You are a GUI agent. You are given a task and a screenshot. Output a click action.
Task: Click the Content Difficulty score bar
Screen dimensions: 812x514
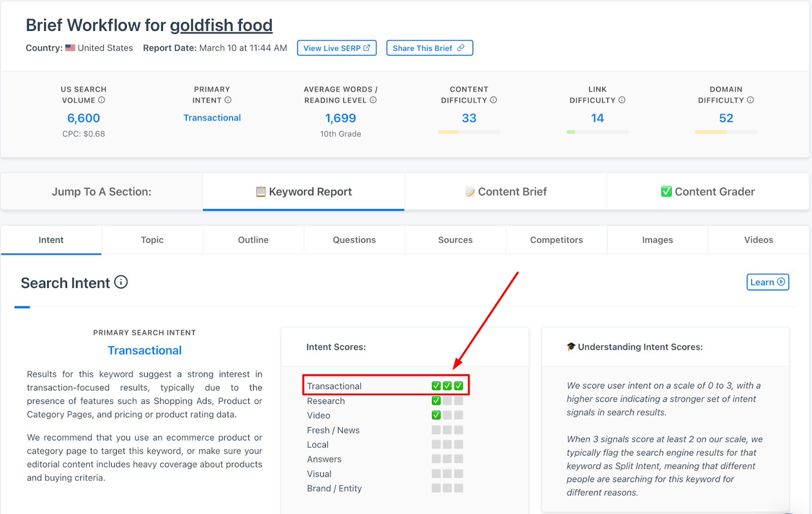pyautogui.click(x=469, y=132)
